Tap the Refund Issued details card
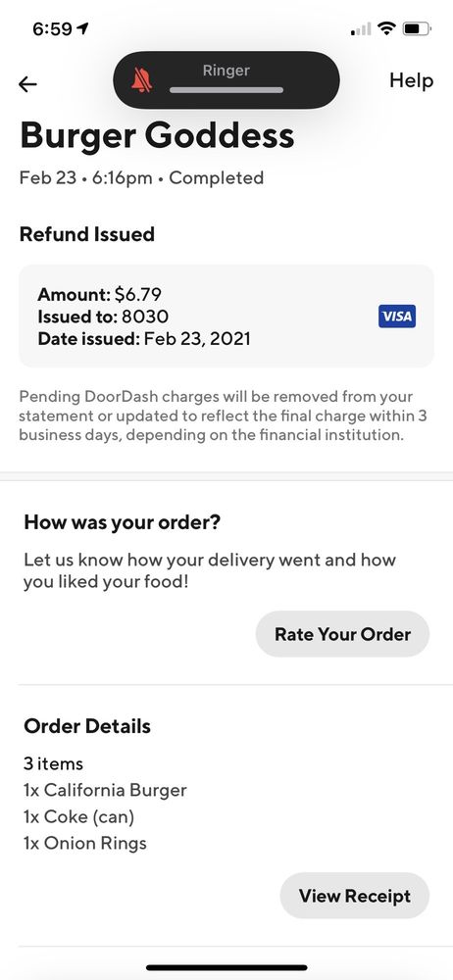This screenshot has height=980, width=453. (x=226, y=317)
